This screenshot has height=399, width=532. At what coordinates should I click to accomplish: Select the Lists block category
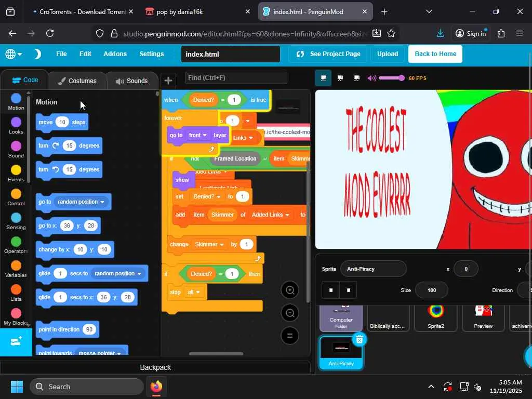pyautogui.click(x=16, y=293)
